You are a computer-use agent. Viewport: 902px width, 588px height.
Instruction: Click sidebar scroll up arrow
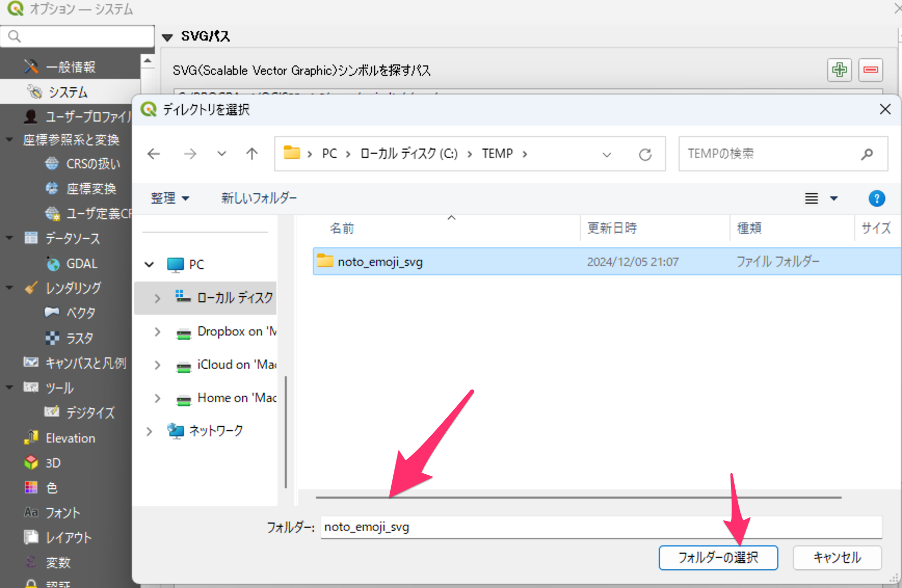[148, 61]
